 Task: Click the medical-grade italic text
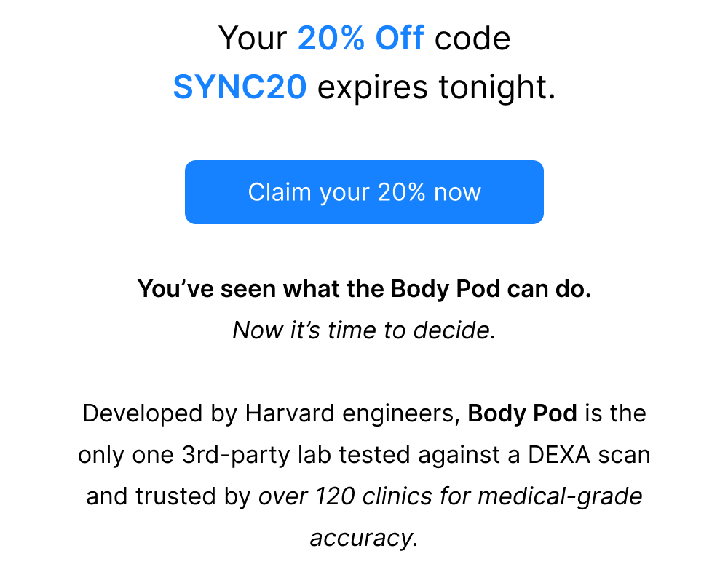pyautogui.click(x=560, y=496)
